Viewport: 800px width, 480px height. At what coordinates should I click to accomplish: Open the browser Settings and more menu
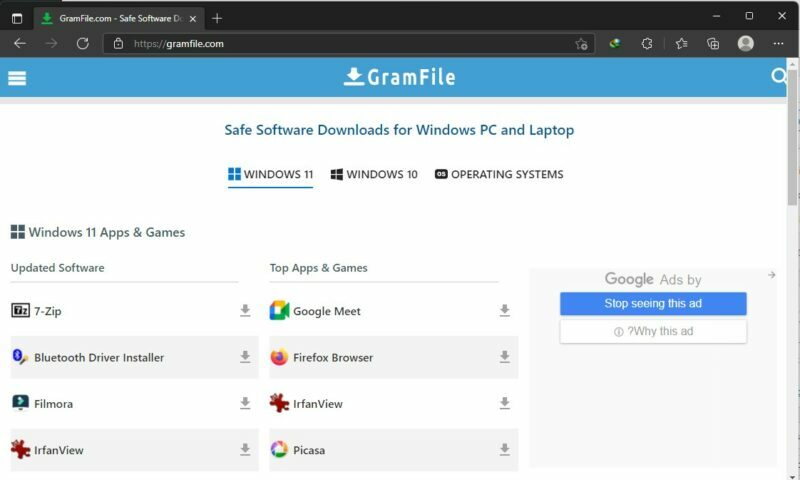[x=778, y=43]
